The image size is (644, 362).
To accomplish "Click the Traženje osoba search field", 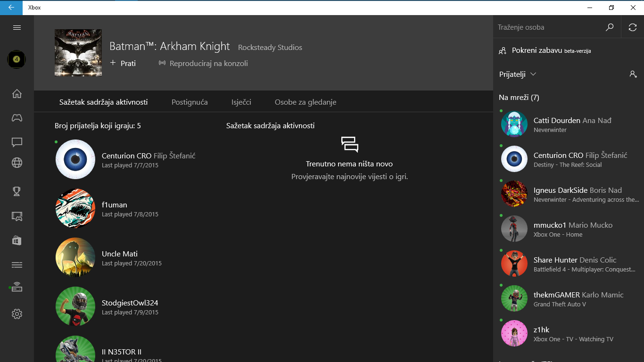I will 549,27.
